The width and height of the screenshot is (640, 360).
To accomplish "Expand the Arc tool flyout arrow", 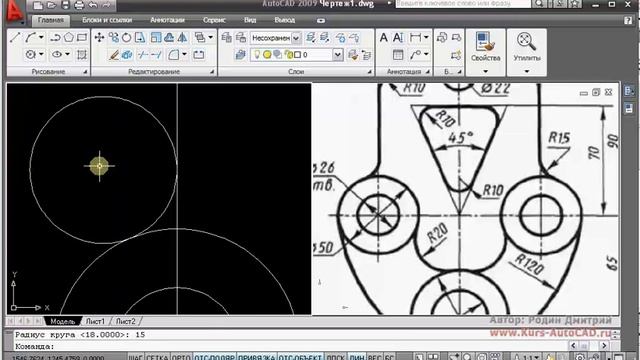I will coord(41,38).
